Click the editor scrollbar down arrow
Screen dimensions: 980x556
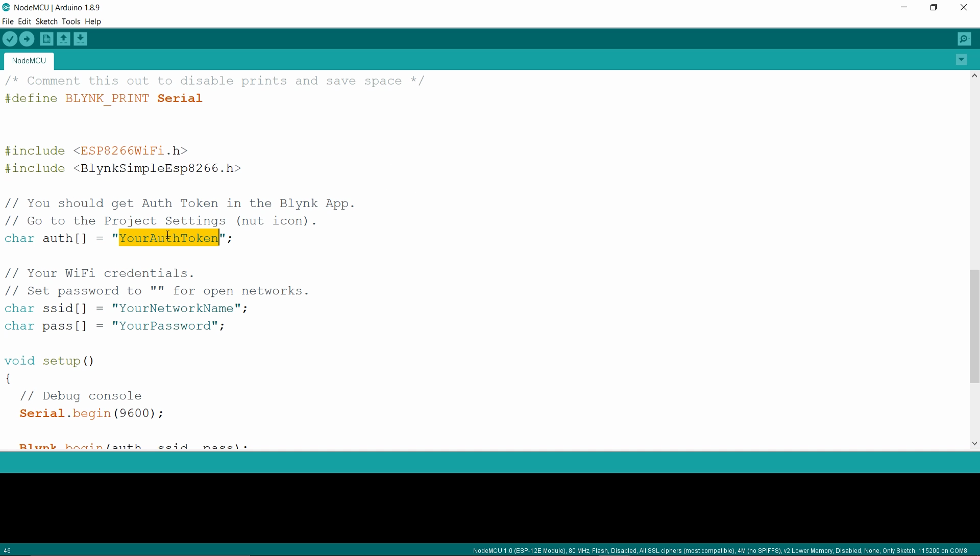[x=975, y=444]
